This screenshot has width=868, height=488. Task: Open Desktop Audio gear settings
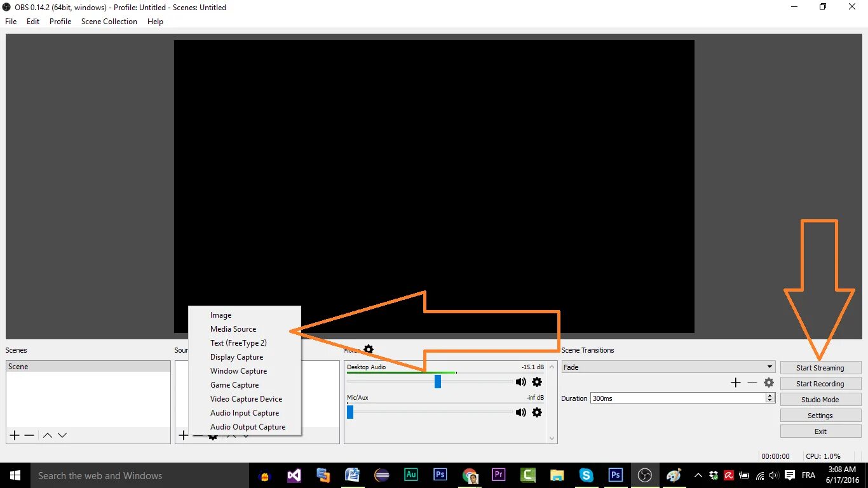point(537,382)
